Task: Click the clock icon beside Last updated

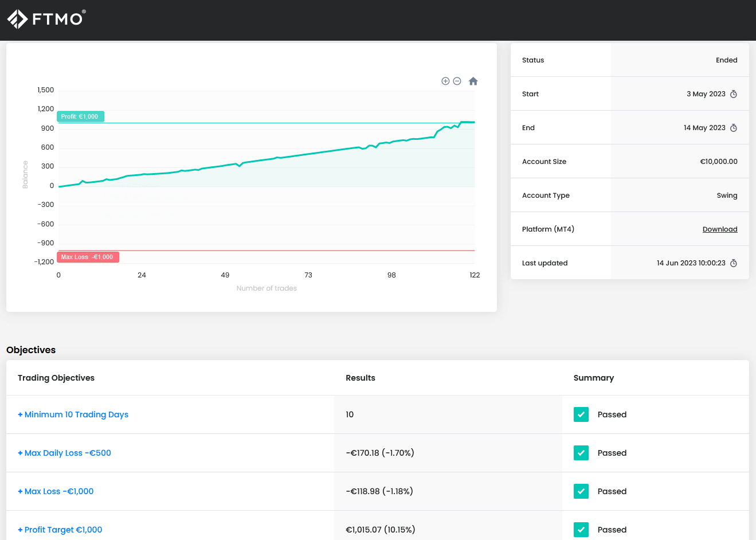Action: point(734,263)
